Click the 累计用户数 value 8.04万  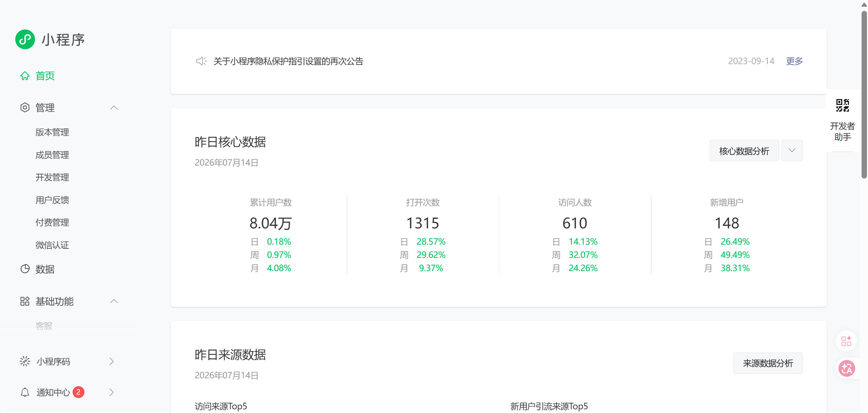point(271,223)
